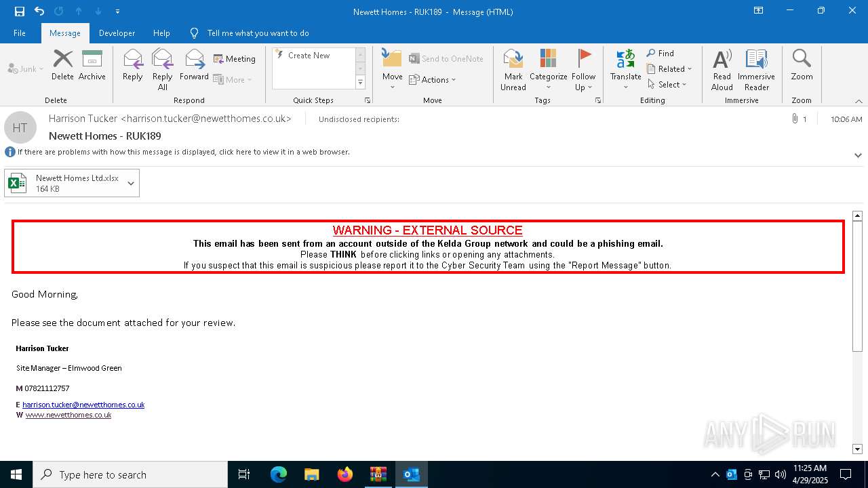Open the Customize Quick Access Toolbar menu
The width and height of the screenshot is (868, 488).
118,12
